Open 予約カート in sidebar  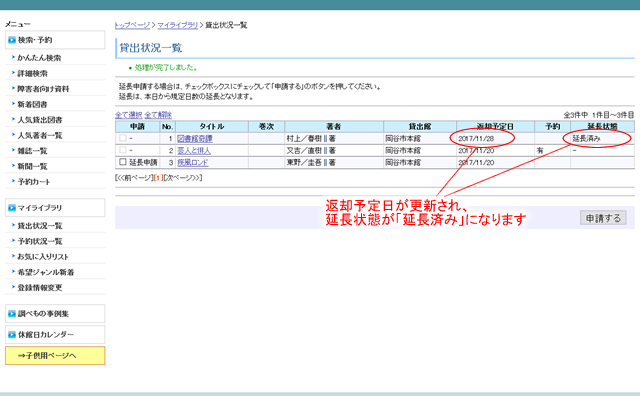pos(34,182)
